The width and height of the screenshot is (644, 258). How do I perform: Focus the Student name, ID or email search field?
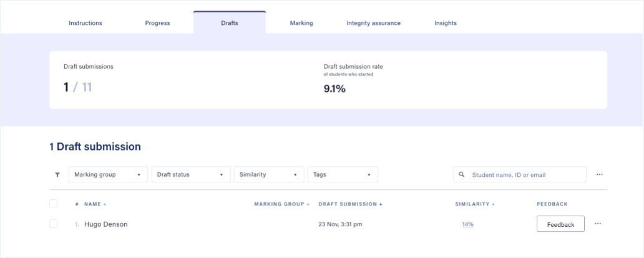click(520, 174)
